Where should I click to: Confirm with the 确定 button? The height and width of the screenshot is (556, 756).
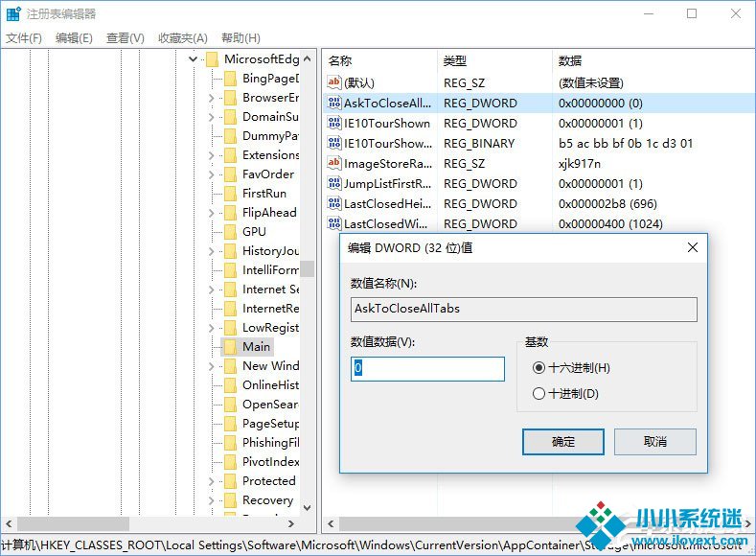[563, 442]
